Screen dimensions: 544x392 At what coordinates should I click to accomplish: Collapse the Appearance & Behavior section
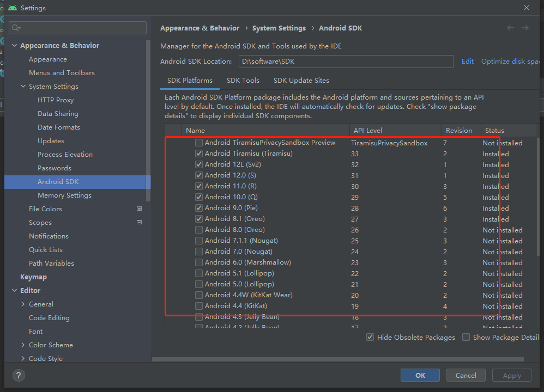(x=14, y=46)
